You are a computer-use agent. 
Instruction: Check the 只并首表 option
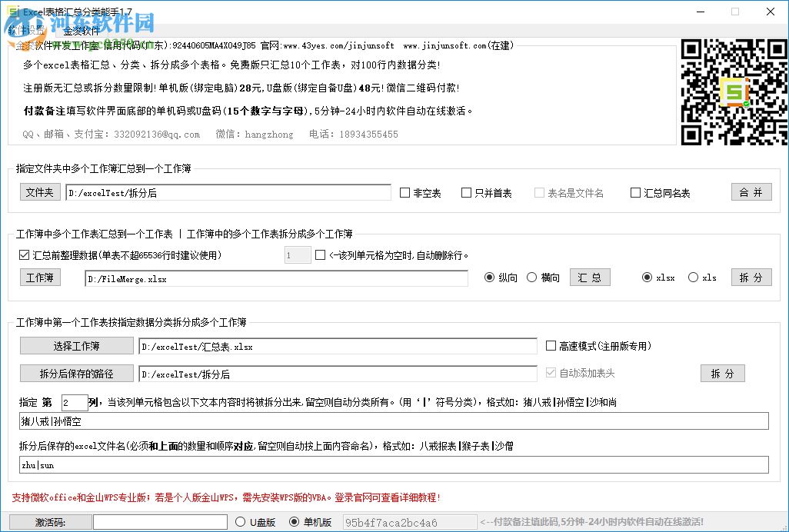[467, 192]
